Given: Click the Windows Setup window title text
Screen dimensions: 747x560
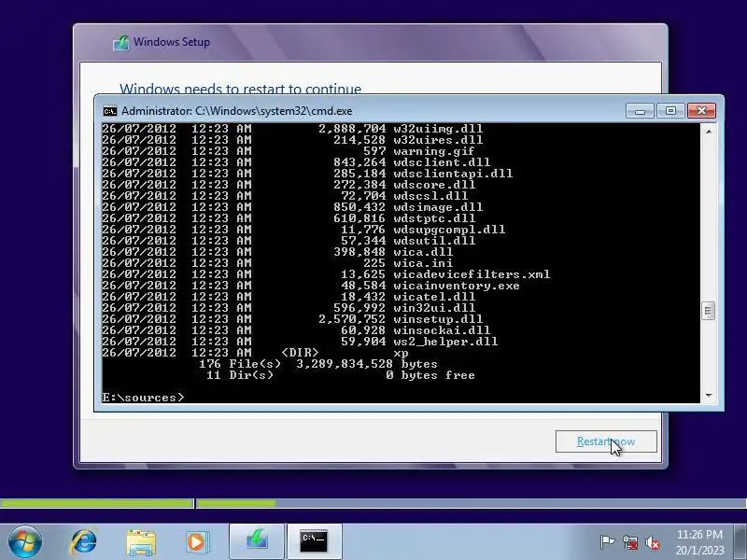Looking at the screenshot, I should click(172, 42).
